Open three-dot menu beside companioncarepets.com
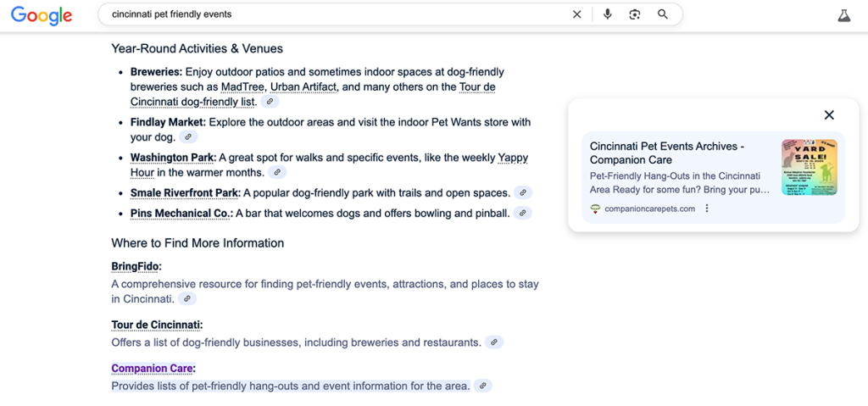The width and height of the screenshot is (868, 406). (x=706, y=209)
